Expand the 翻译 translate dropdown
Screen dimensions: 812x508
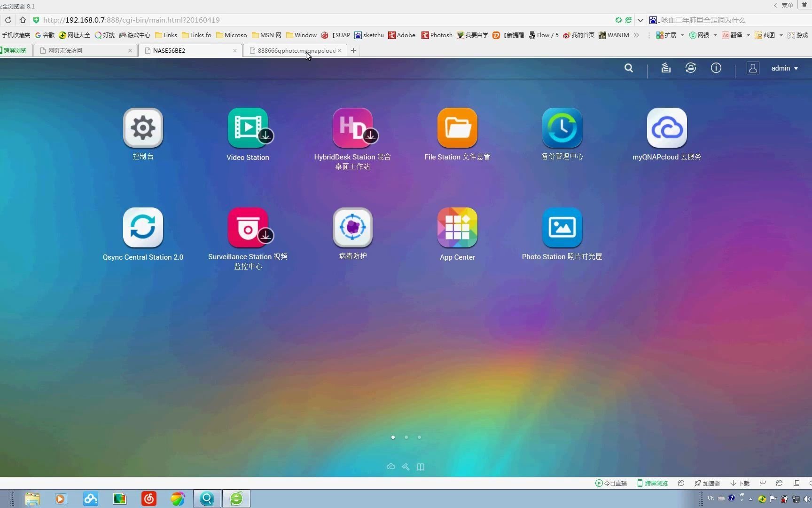pos(748,35)
